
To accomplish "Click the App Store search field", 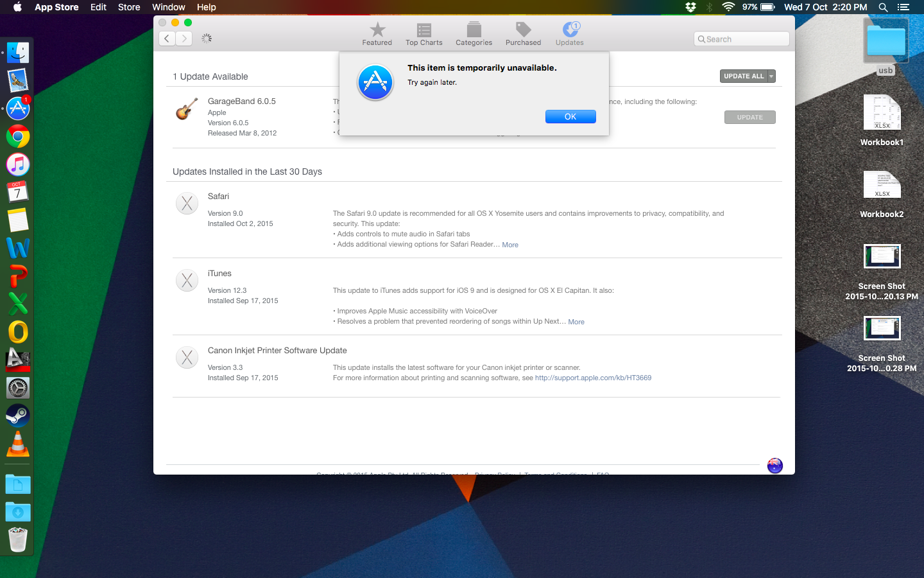I will pyautogui.click(x=742, y=39).
